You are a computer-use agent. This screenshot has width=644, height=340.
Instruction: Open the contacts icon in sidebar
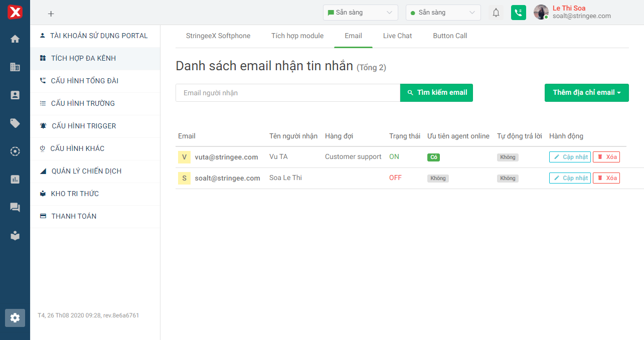tap(15, 95)
